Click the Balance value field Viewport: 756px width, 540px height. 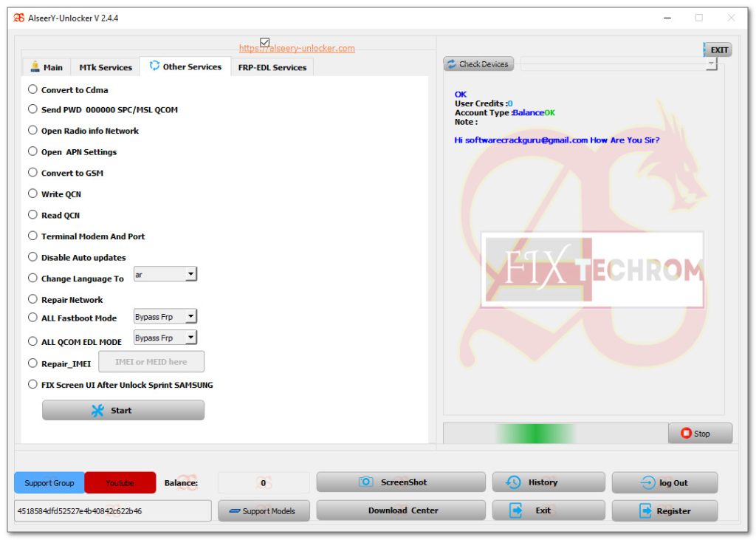coord(264,482)
